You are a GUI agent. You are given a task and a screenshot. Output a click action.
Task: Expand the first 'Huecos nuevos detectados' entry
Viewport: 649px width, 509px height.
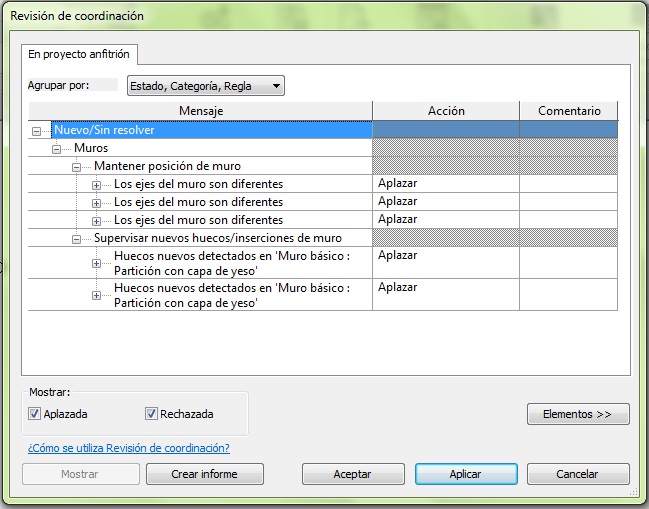97,263
